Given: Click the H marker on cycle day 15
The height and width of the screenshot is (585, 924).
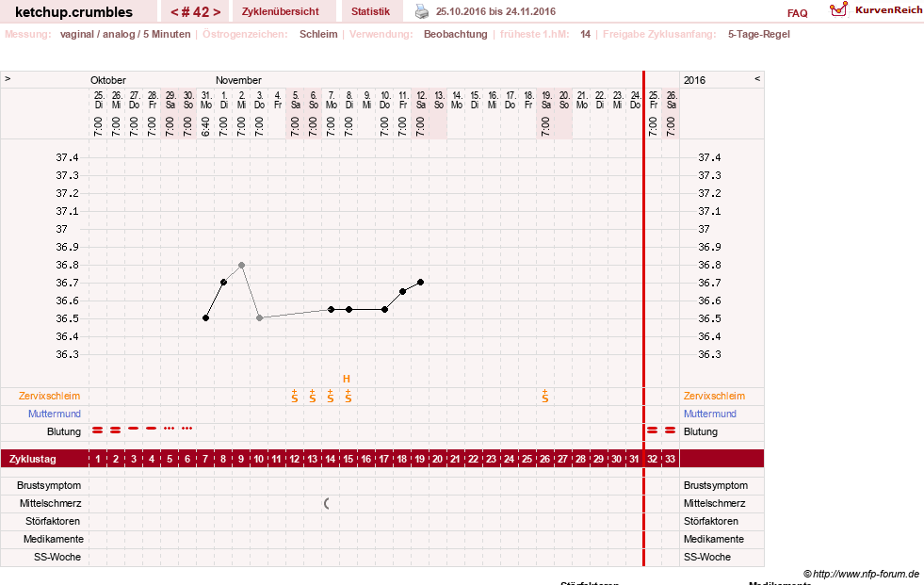Looking at the screenshot, I should point(347,379).
